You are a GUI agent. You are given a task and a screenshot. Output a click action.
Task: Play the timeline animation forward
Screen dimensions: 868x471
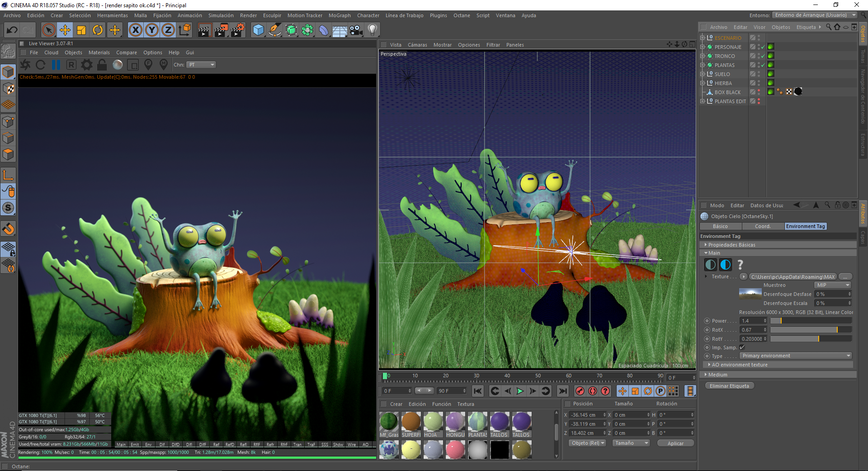click(x=520, y=391)
